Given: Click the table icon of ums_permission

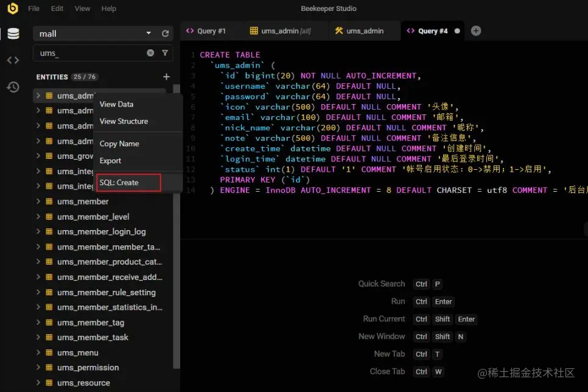Looking at the screenshot, I should (49, 368).
